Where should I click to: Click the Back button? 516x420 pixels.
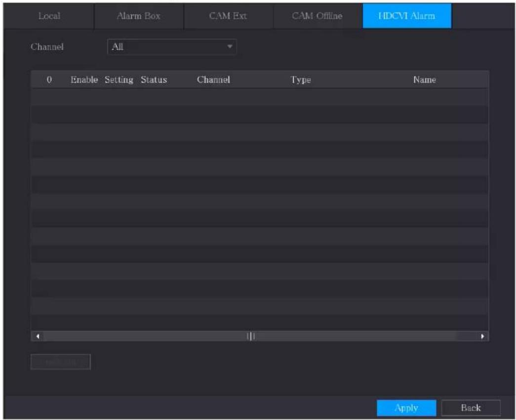(471, 408)
